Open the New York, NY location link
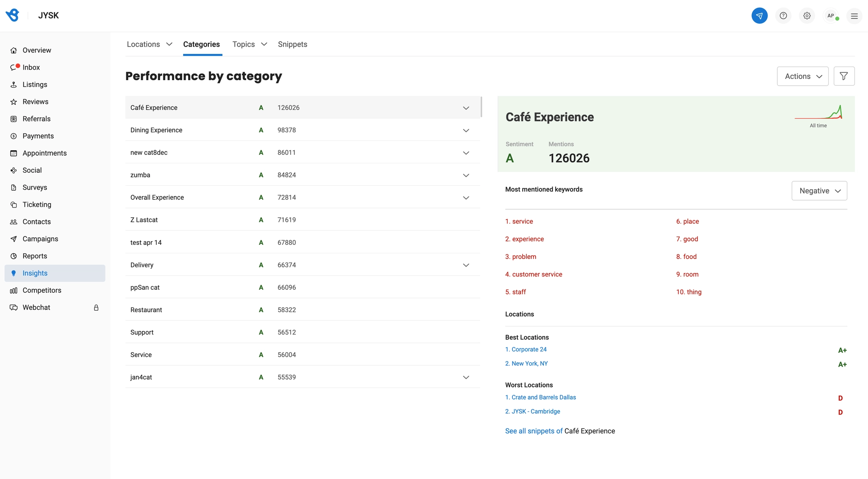Image resolution: width=868 pixels, height=479 pixels. 526,364
